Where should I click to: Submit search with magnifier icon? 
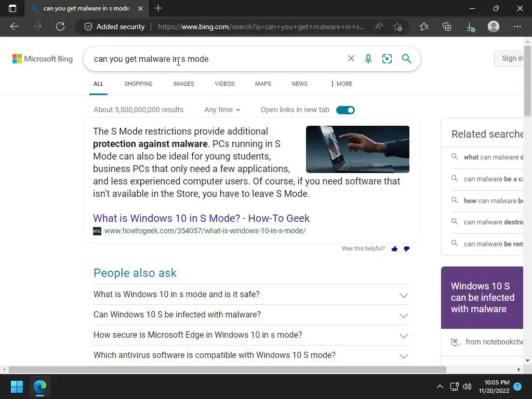(406, 58)
